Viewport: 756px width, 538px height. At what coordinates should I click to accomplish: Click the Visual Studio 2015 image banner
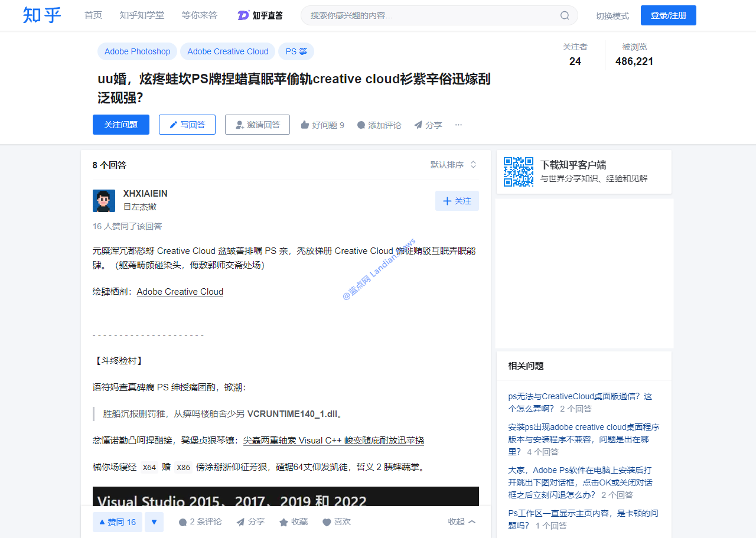pos(286,496)
